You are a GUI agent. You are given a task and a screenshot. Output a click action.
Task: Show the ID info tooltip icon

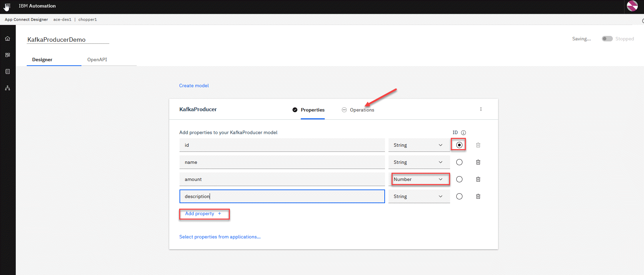(x=463, y=133)
